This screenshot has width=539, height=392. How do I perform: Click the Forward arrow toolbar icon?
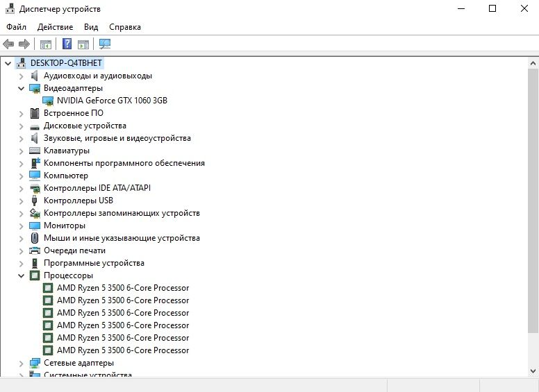tap(24, 44)
